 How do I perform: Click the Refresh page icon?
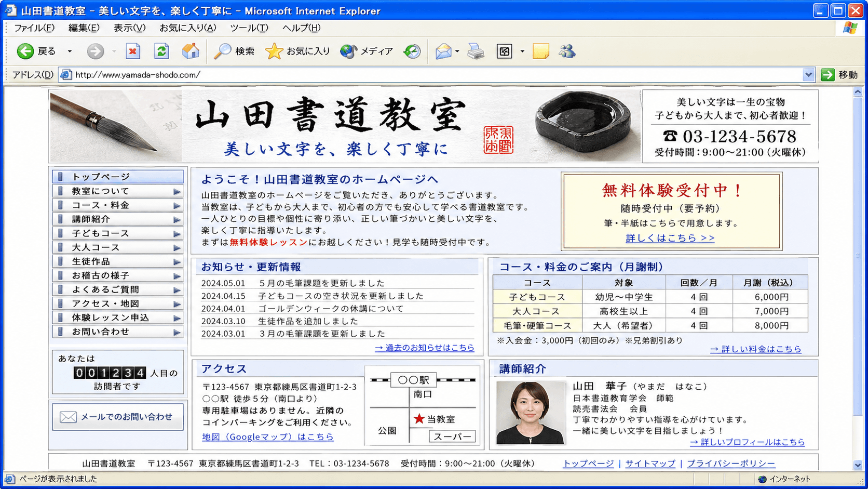(x=161, y=51)
